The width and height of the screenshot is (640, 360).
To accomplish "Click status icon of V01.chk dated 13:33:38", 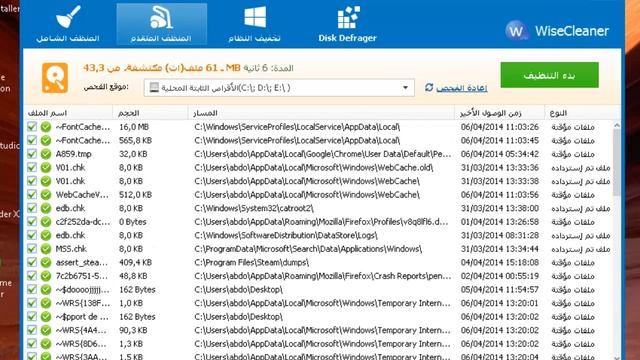I will (x=46, y=181).
